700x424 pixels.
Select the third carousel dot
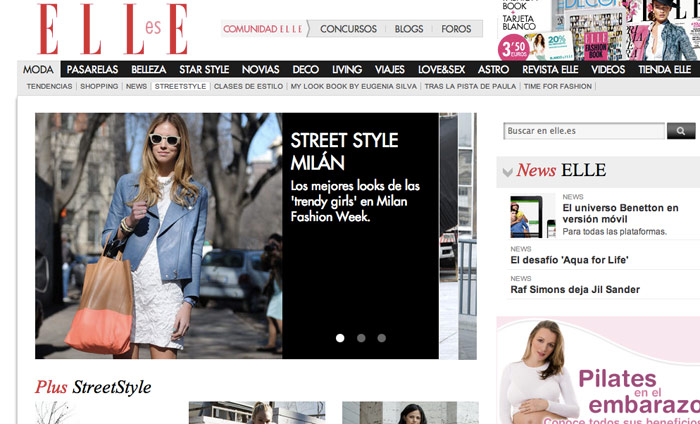point(382,338)
